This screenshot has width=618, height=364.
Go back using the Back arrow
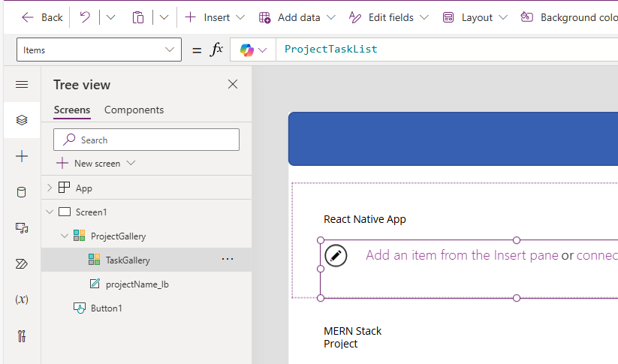point(42,17)
